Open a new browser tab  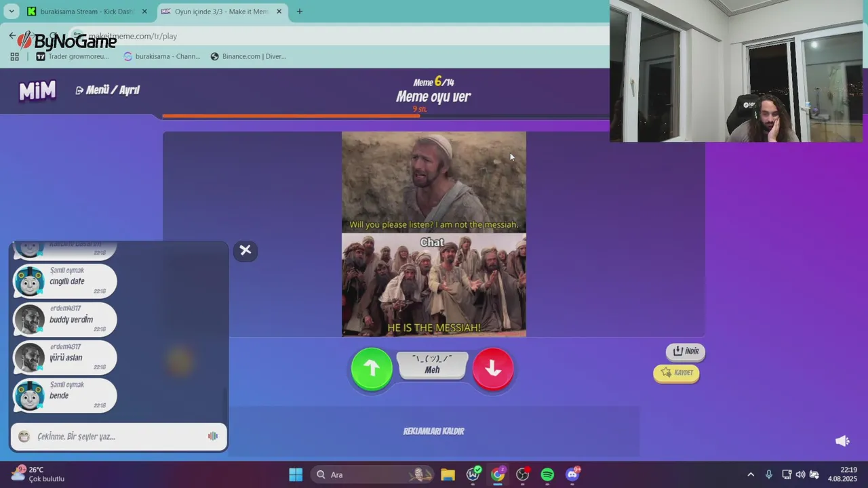pyautogui.click(x=299, y=12)
